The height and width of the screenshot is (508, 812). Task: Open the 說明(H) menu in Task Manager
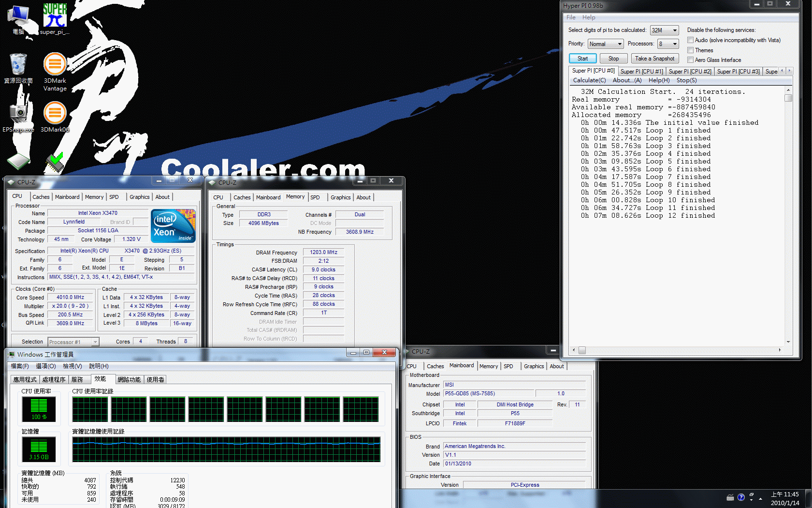coord(99,366)
